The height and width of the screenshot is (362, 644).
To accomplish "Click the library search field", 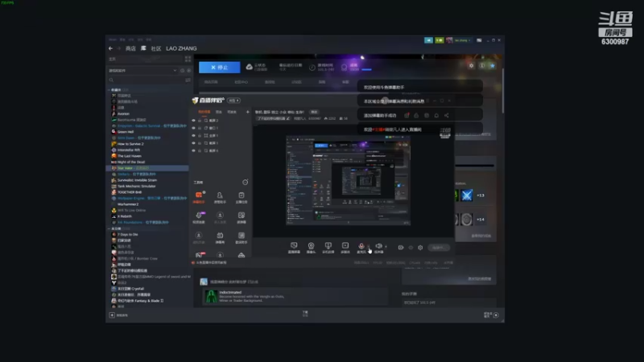I will click(146, 80).
